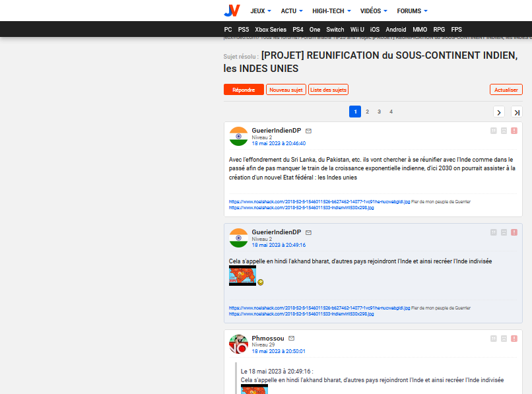The image size is (532, 394).
Task: Select PS5 in platform bar
Action: coord(244,30)
